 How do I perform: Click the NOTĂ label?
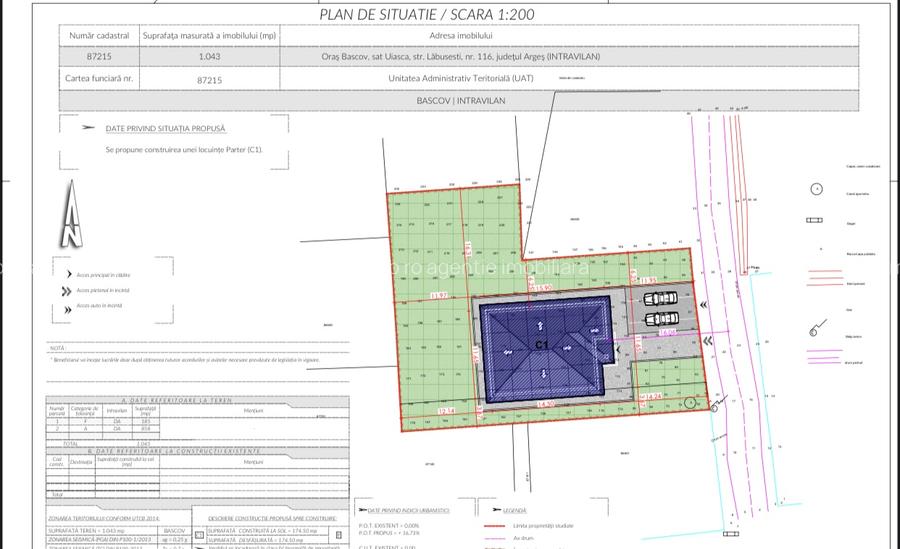[x=57, y=348]
